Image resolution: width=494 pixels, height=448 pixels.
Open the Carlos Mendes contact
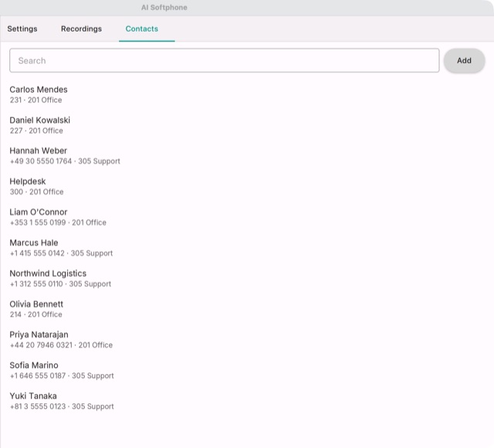pyautogui.click(x=39, y=89)
